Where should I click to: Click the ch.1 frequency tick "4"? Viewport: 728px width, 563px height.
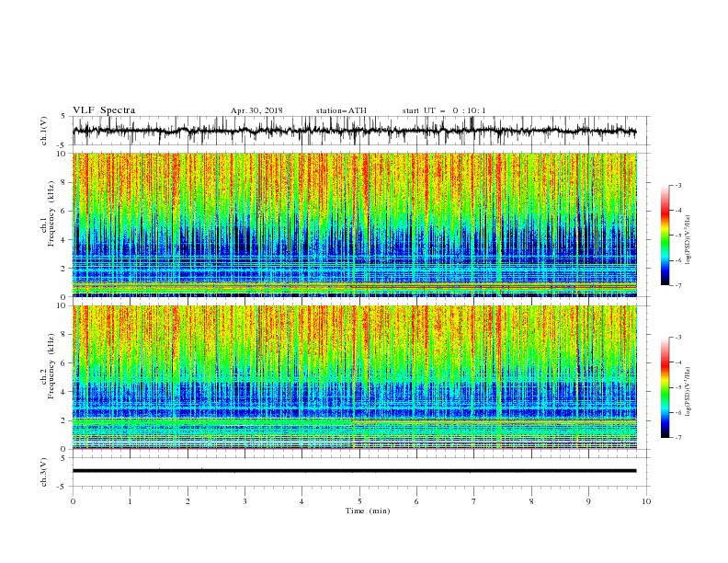[x=63, y=240]
